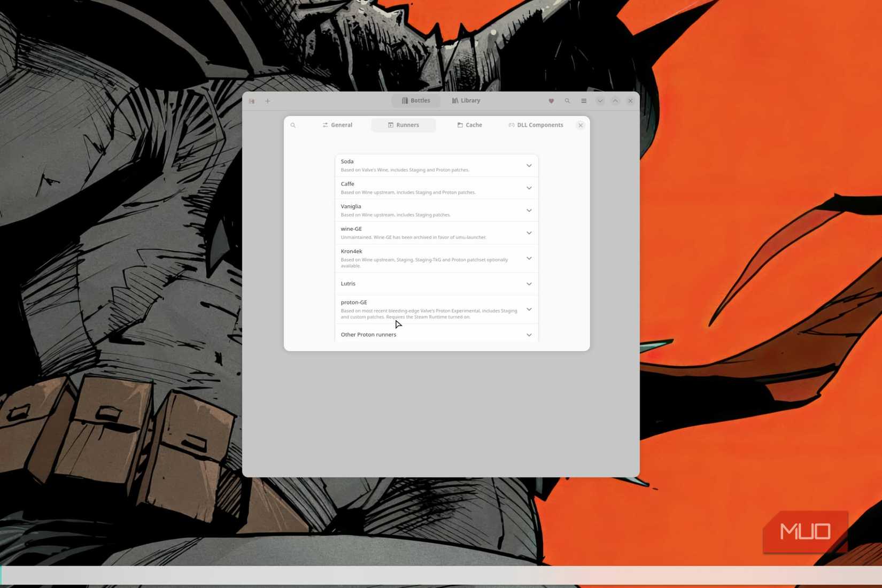Click the Bottles app icon in the header bar
This screenshot has width=882, height=588.
(x=252, y=101)
